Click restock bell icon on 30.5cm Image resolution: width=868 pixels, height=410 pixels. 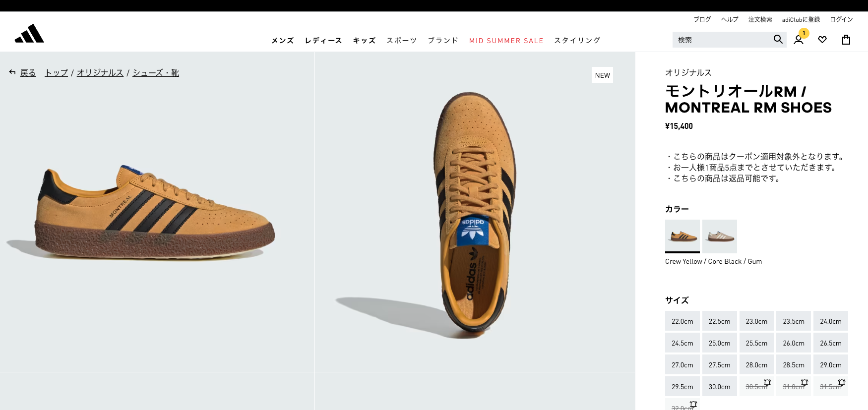(x=767, y=382)
